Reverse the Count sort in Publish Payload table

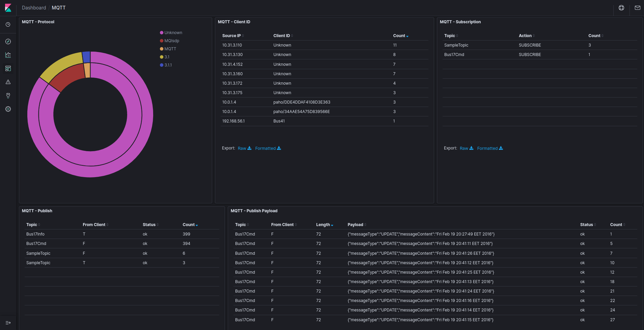pyautogui.click(x=616, y=224)
